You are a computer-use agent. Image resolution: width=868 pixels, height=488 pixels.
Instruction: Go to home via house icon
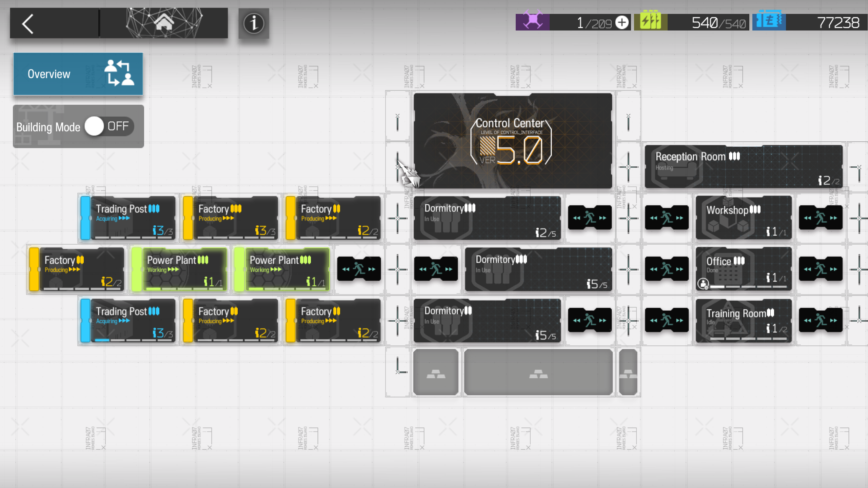click(x=164, y=22)
